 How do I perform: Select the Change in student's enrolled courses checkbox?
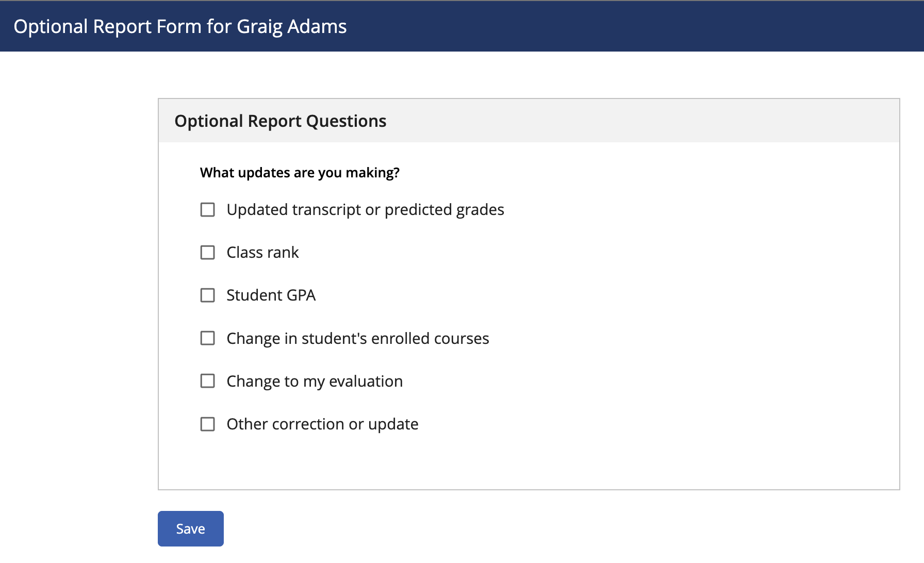[207, 338]
